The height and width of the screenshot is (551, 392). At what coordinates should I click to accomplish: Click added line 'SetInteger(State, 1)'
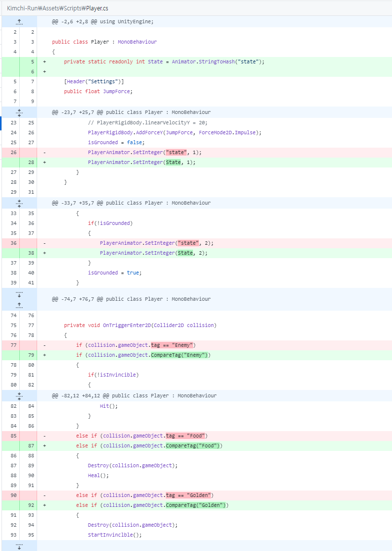pos(142,163)
